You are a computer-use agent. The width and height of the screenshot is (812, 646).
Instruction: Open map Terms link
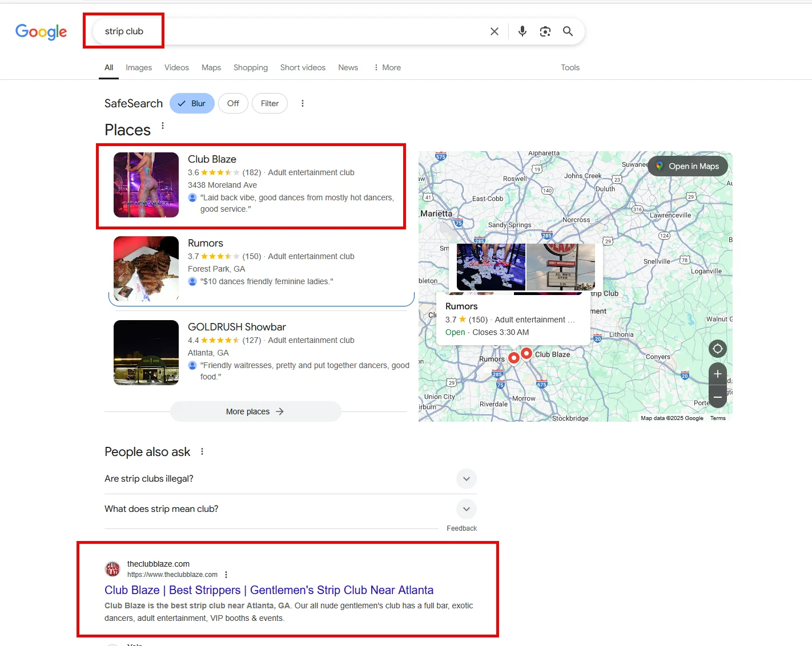(718, 418)
